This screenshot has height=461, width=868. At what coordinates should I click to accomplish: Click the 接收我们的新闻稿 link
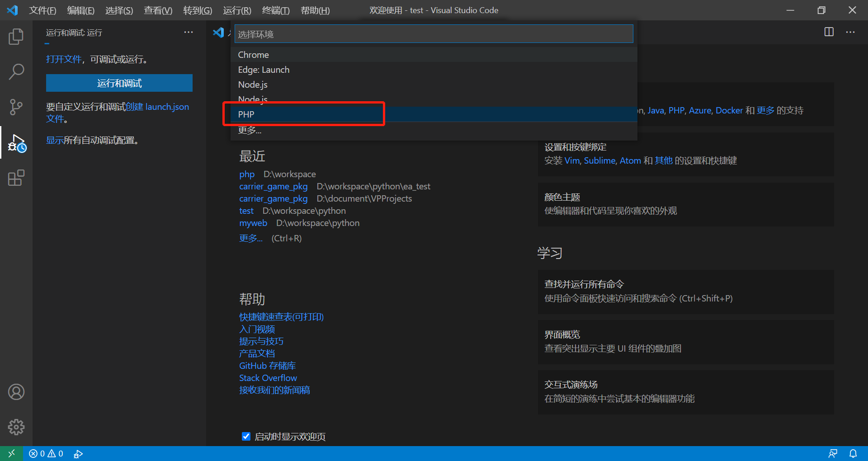(x=274, y=390)
